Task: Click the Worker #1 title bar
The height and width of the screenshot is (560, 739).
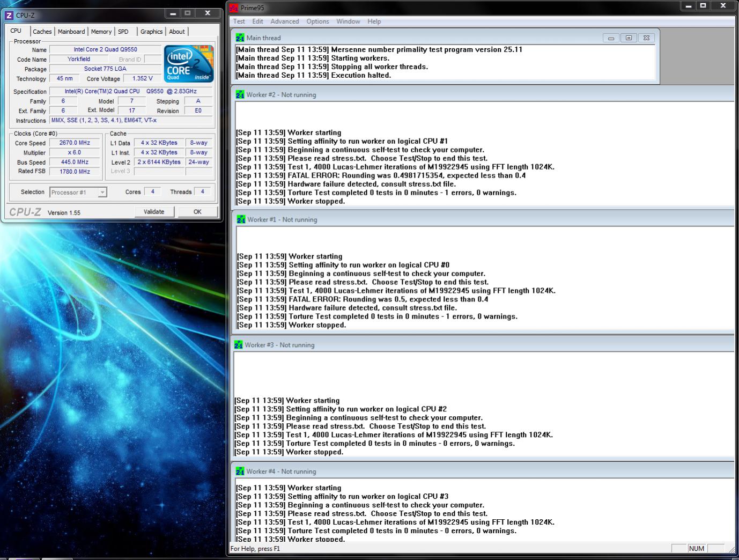Action: (x=484, y=219)
